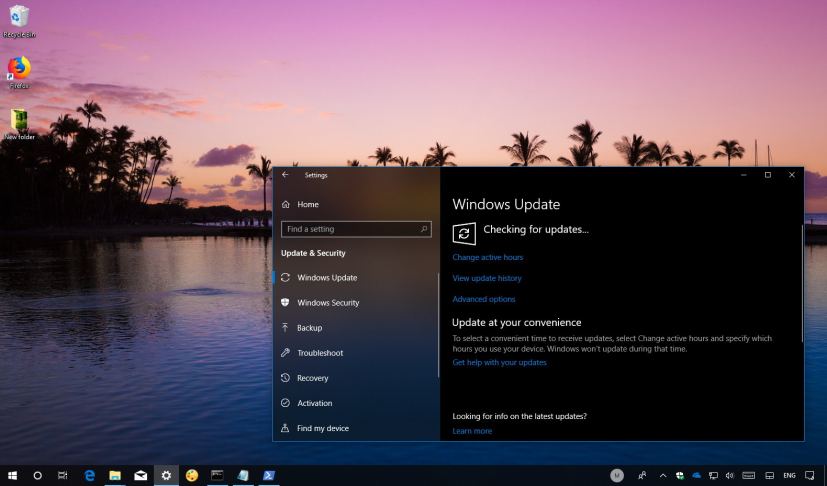
Task: Open Task View on the taskbar
Action: (x=62, y=475)
